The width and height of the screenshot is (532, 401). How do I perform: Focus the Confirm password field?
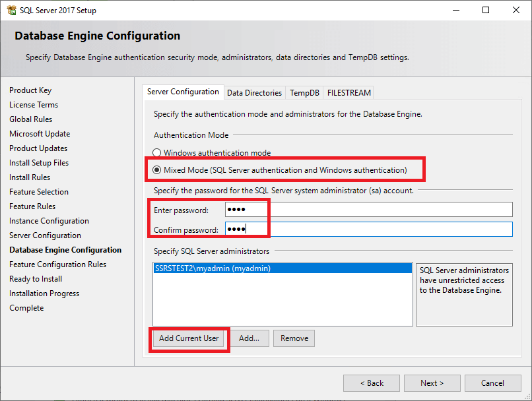[369, 230]
